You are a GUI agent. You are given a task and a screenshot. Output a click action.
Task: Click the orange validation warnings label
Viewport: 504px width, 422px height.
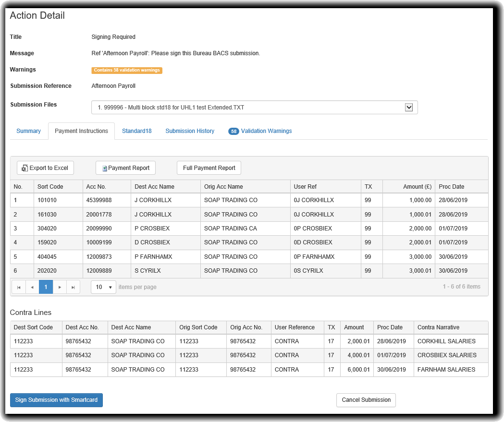point(127,70)
